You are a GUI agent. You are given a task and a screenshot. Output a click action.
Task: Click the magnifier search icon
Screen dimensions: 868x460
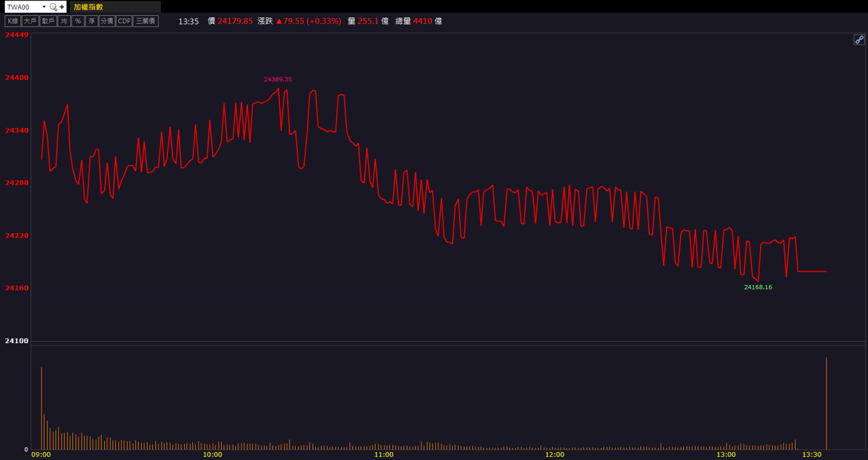[53, 7]
